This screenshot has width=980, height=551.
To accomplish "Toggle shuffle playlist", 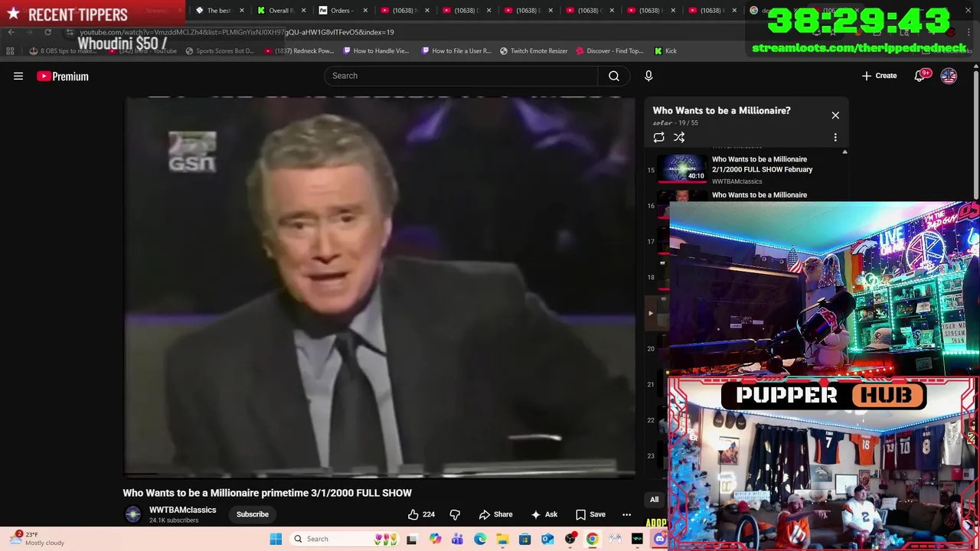I will click(x=679, y=138).
